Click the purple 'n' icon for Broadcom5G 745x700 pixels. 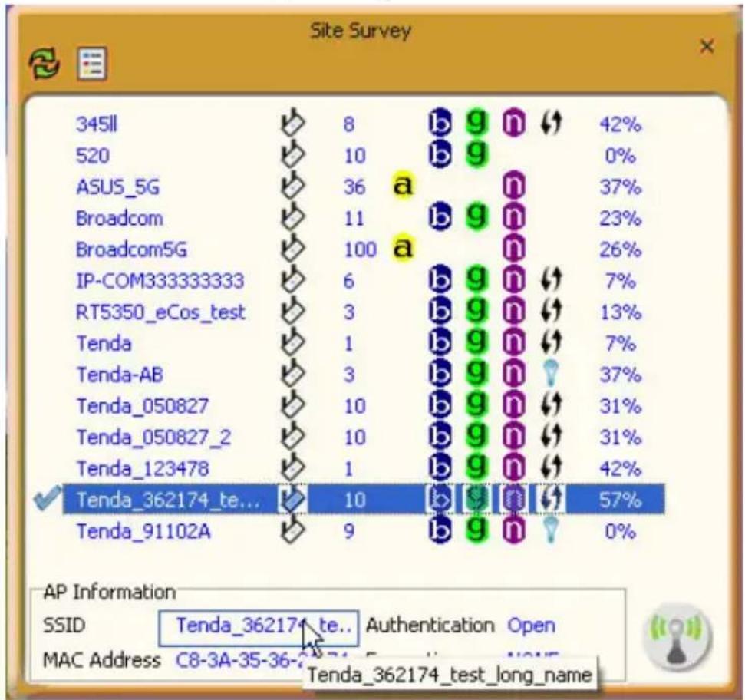pyautogui.click(x=513, y=249)
